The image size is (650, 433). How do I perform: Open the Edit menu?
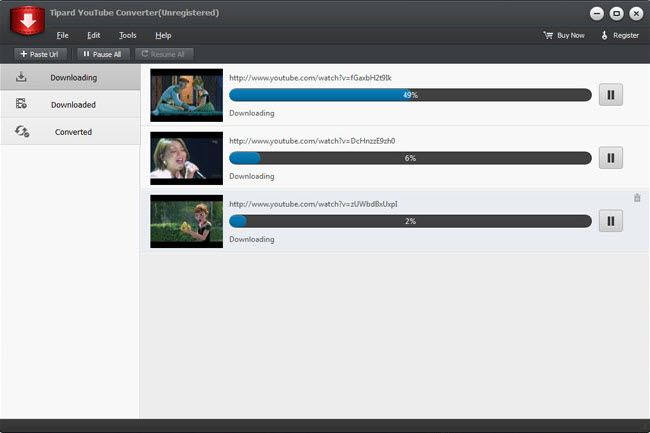(94, 35)
